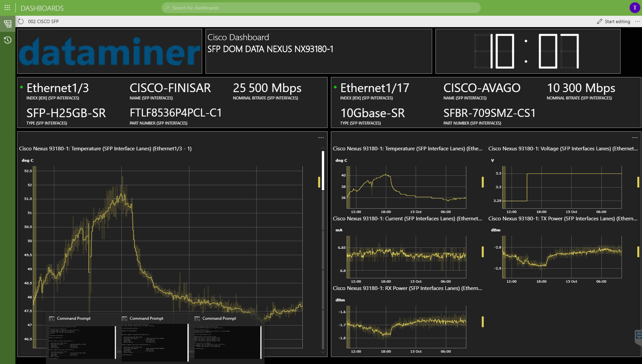Click the yellow legend marker beside TX Power chart
The width and height of the screenshot is (642, 364).
click(638, 252)
